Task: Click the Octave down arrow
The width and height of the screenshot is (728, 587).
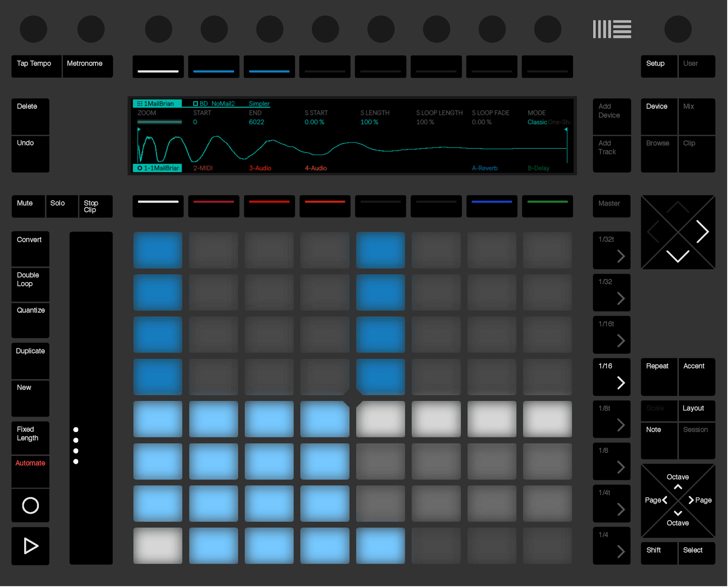Action: [x=678, y=514]
